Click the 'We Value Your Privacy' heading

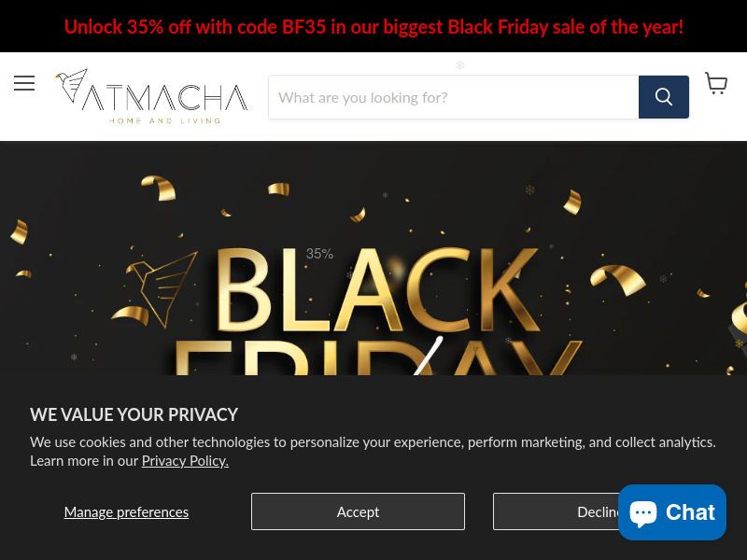[134, 414]
